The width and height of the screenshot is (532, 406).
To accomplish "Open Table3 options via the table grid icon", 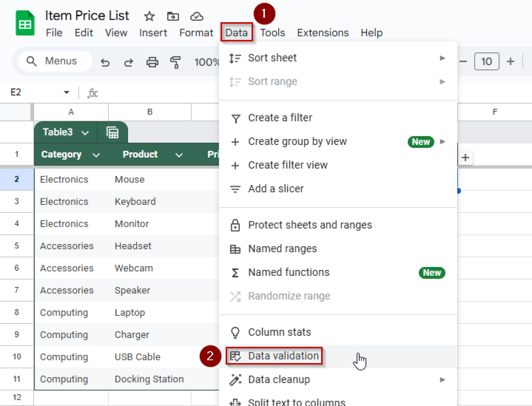I will click(x=113, y=132).
